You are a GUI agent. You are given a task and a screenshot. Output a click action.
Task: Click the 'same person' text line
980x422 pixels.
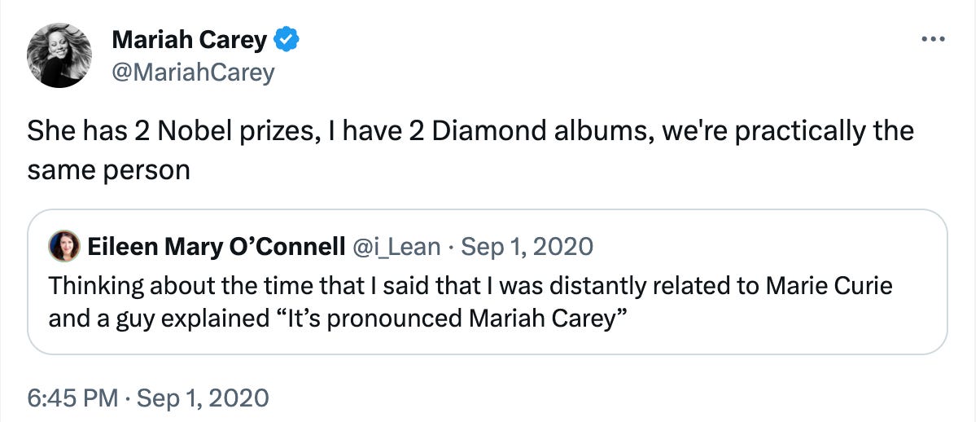[108, 169]
